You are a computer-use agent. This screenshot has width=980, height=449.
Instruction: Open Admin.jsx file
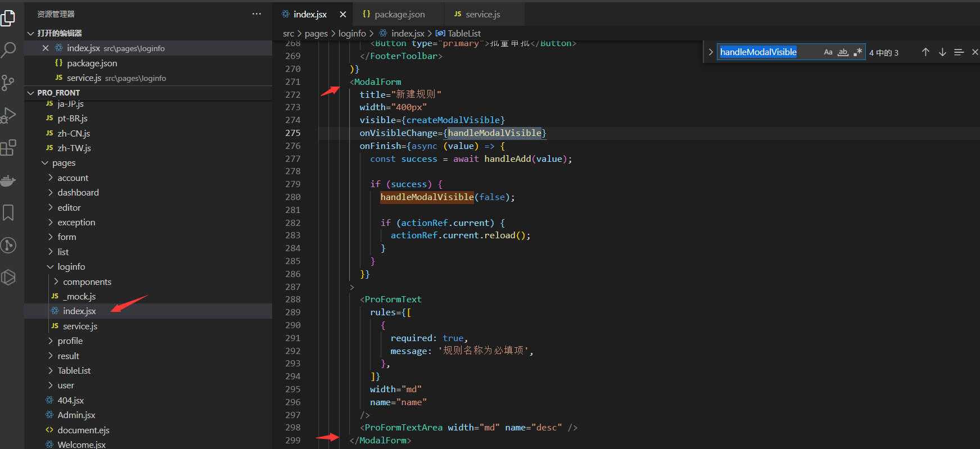point(148,415)
